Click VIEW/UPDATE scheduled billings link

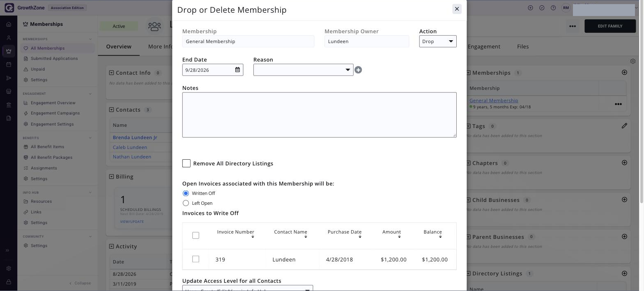click(132, 222)
